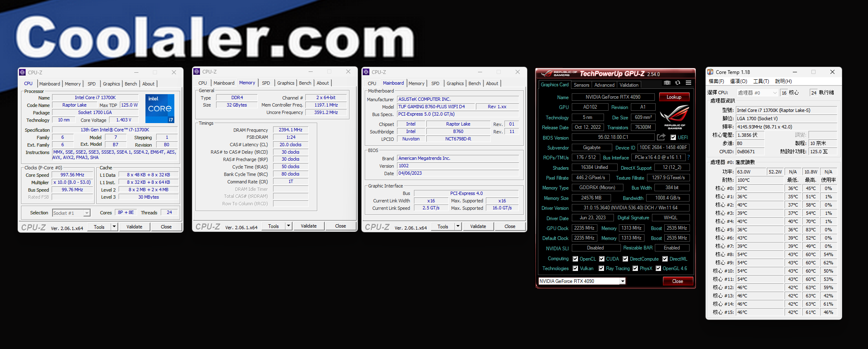Switch to the Advanced tab in GPU-Z
The height and width of the screenshot is (349, 868).
point(604,85)
